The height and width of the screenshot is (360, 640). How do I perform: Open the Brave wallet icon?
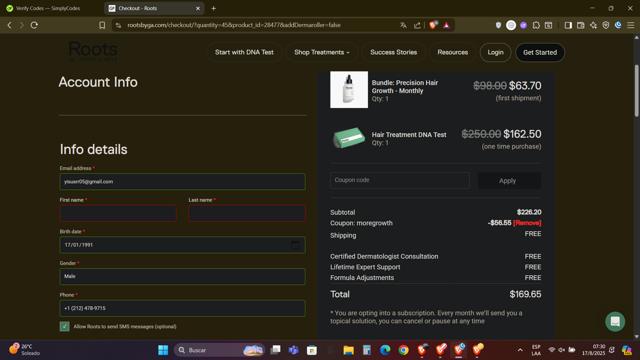coord(580,25)
